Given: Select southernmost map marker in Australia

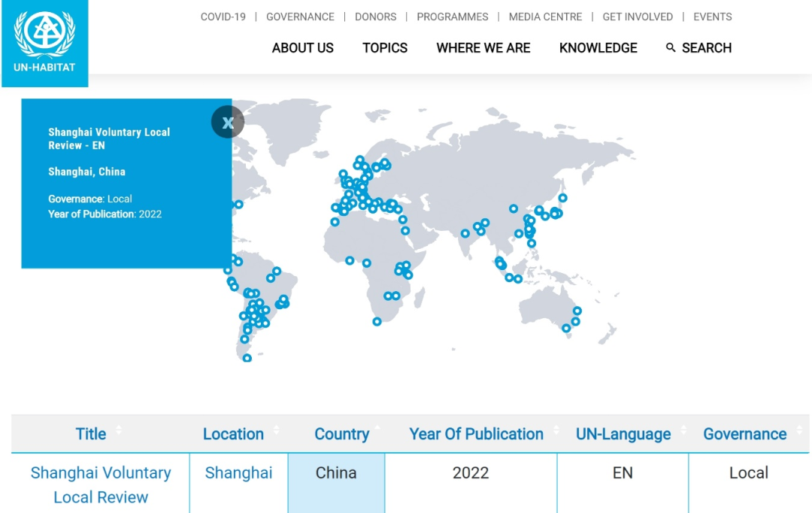Looking at the screenshot, I should 566,329.
